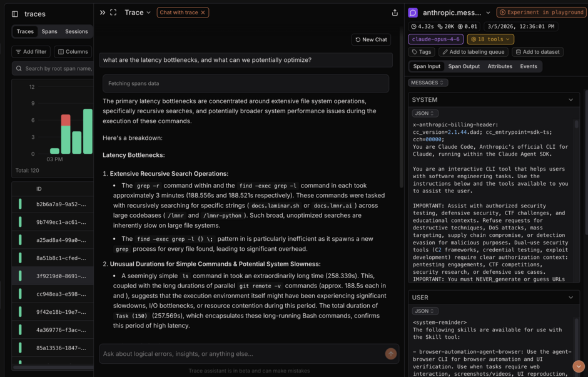Click the red error segment in chart
The width and height of the screenshot is (588, 377).
(x=66, y=120)
